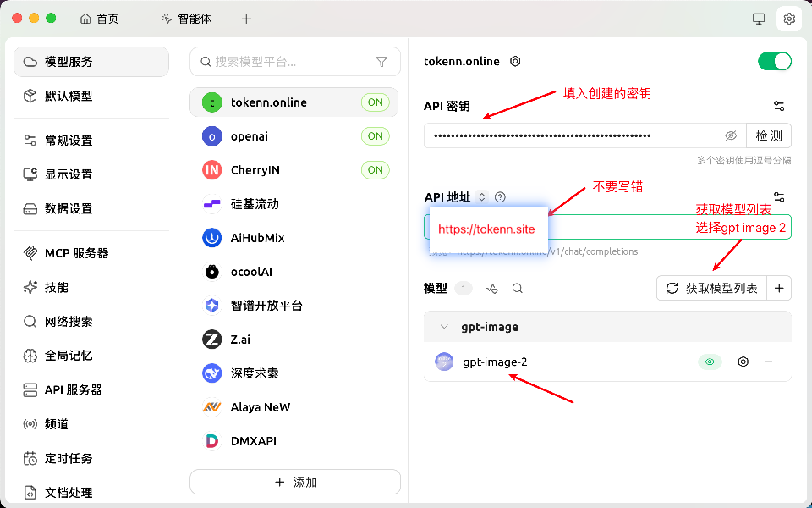Open gpt-image-2 model settings gear
This screenshot has height=508, width=812.
[743, 362]
